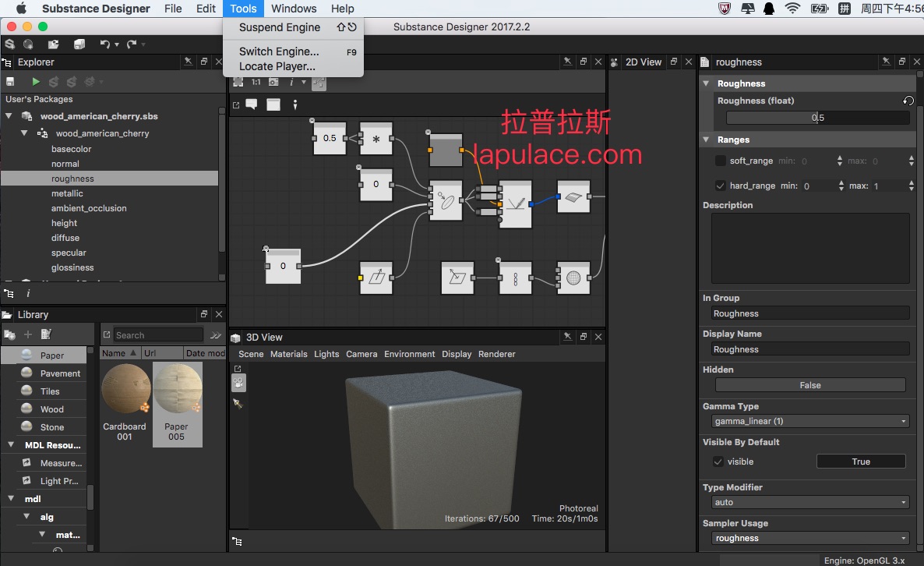Reset Roughness float value with revert icon

tap(908, 101)
